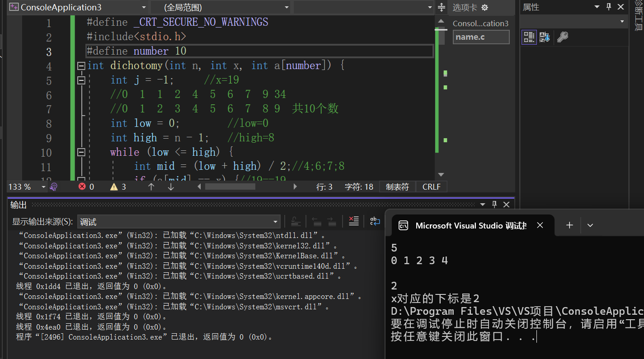Open the terminal tab dropdown chevron
Image resolution: width=644 pixels, height=359 pixels.
pyautogui.click(x=590, y=225)
